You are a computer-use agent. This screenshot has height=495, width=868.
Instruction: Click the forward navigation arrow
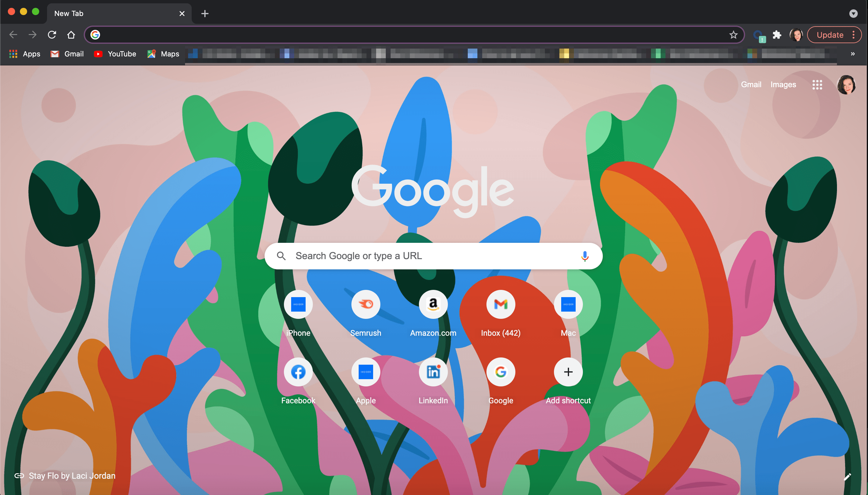[33, 35]
